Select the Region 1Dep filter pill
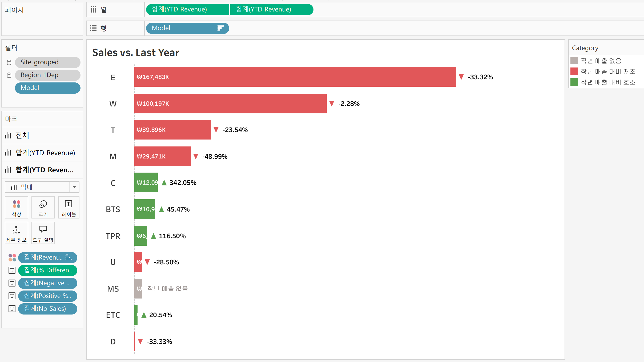The image size is (644, 362). (47, 75)
